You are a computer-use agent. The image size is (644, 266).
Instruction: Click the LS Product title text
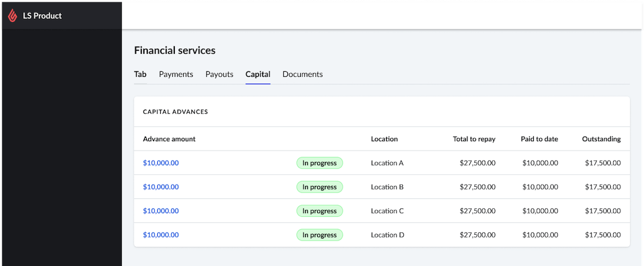coord(42,16)
